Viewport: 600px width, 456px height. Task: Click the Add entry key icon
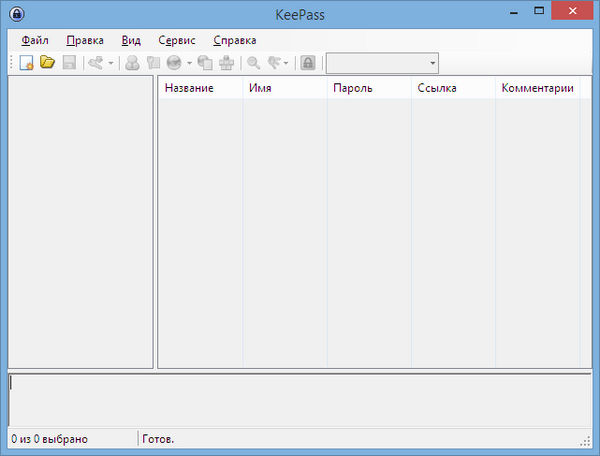point(96,63)
